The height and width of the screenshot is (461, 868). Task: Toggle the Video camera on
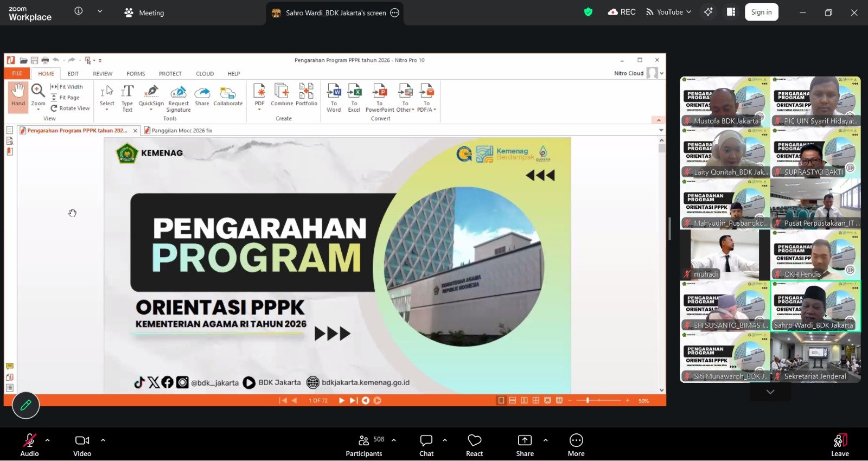tap(82, 445)
